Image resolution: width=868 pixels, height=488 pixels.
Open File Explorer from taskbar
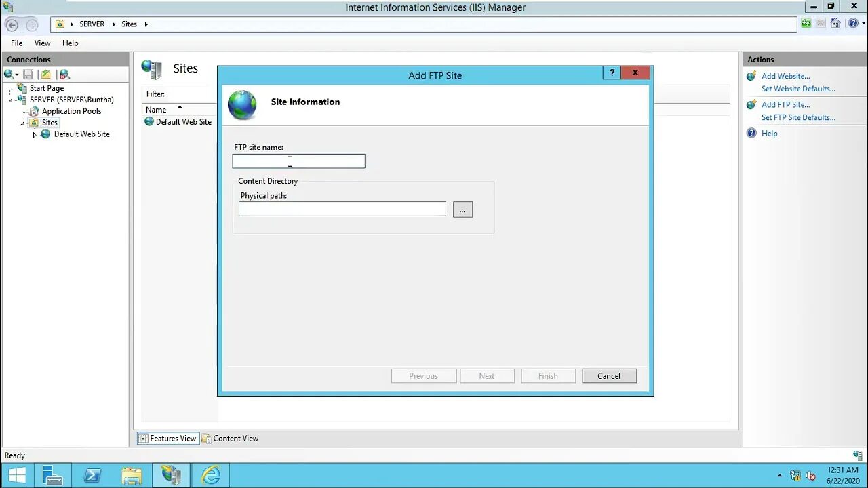[132, 476]
